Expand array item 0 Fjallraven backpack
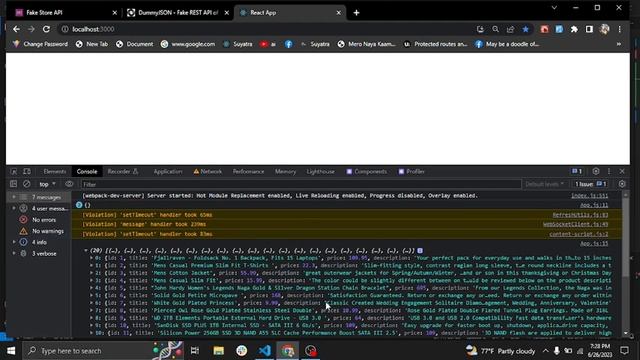This screenshot has width=640, height=360. pyautogui.click(x=91, y=258)
